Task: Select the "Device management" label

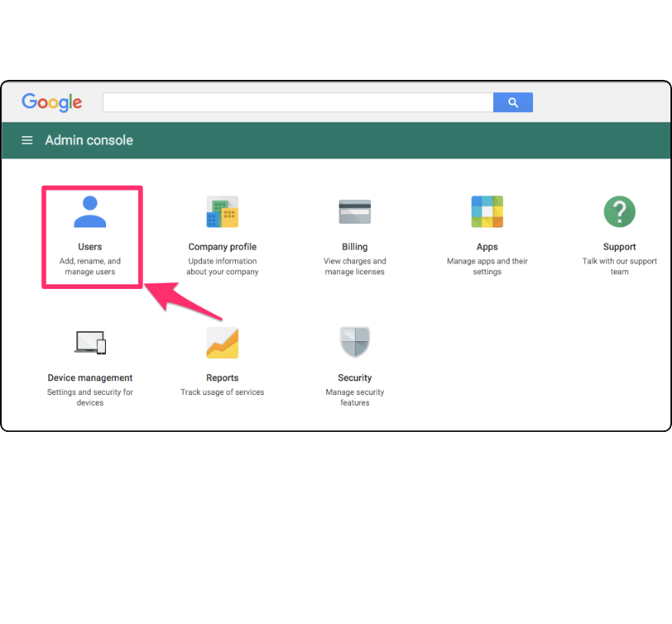Action: tap(90, 378)
